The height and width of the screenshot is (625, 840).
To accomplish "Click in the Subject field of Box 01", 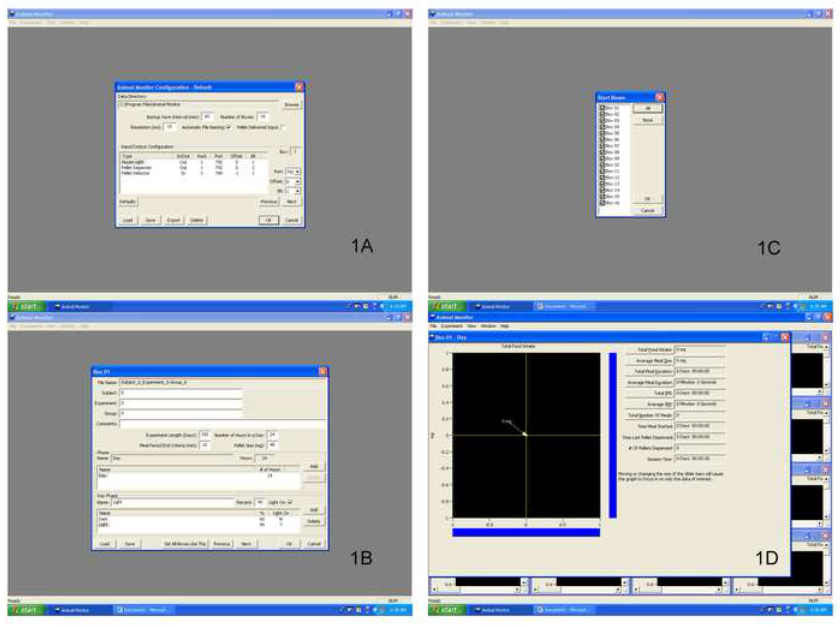I will tap(181, 393).
